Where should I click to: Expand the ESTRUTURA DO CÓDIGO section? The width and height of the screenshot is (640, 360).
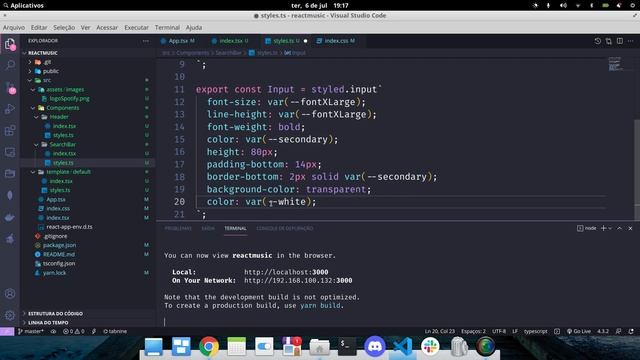(x=55, y=313)
